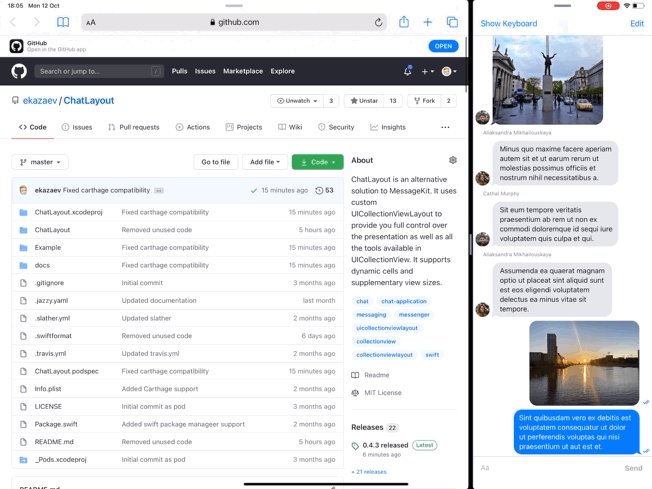Open the Example folder

[x=48, y=247]
